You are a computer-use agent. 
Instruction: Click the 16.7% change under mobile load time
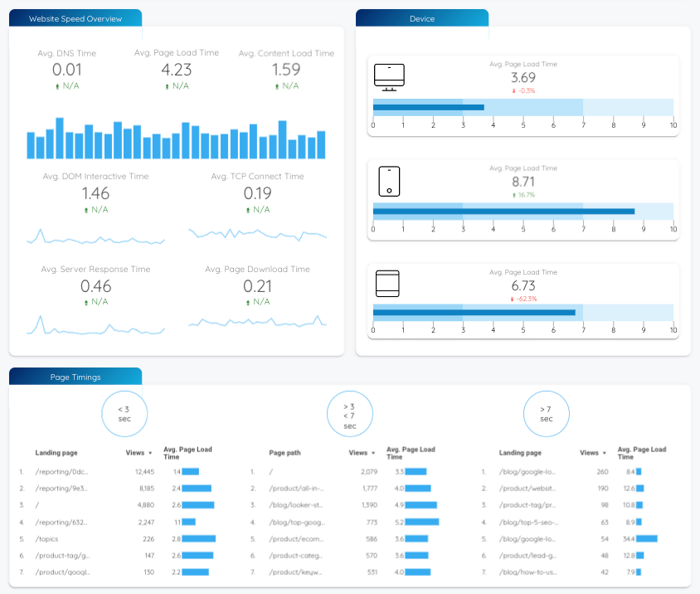click(x=523, y=195)
